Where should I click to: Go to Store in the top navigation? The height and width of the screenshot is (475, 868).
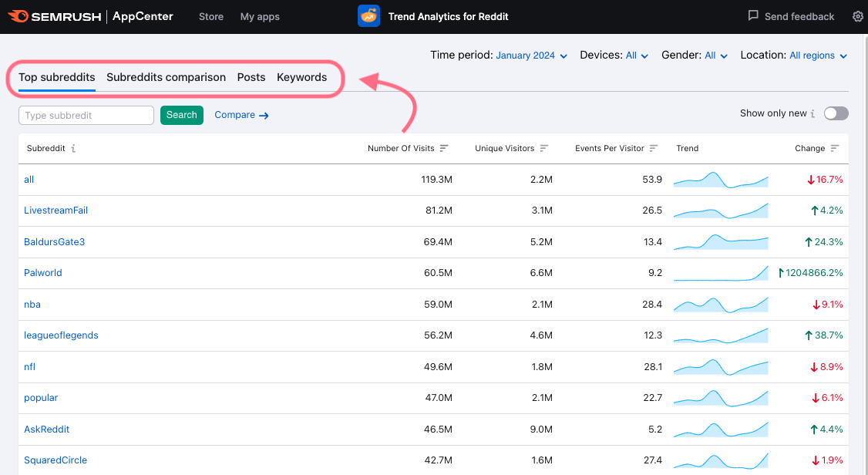(211, 17)
